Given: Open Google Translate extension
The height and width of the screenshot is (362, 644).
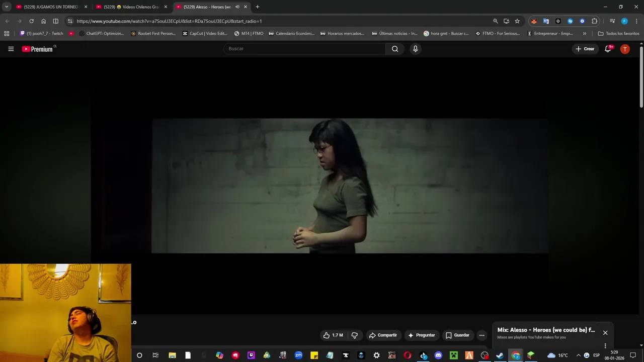Looking at the screenshot, I should pos(546,21).
